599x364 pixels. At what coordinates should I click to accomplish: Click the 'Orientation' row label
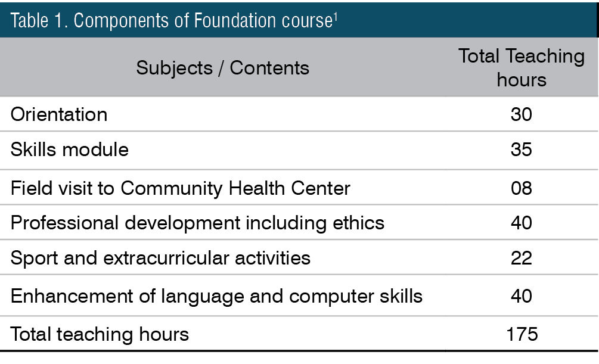59,114
